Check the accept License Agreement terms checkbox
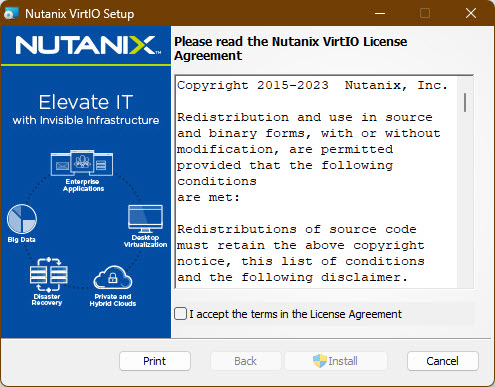The height and width of the screenshot is (387, 495). click(x=180, y=314)
